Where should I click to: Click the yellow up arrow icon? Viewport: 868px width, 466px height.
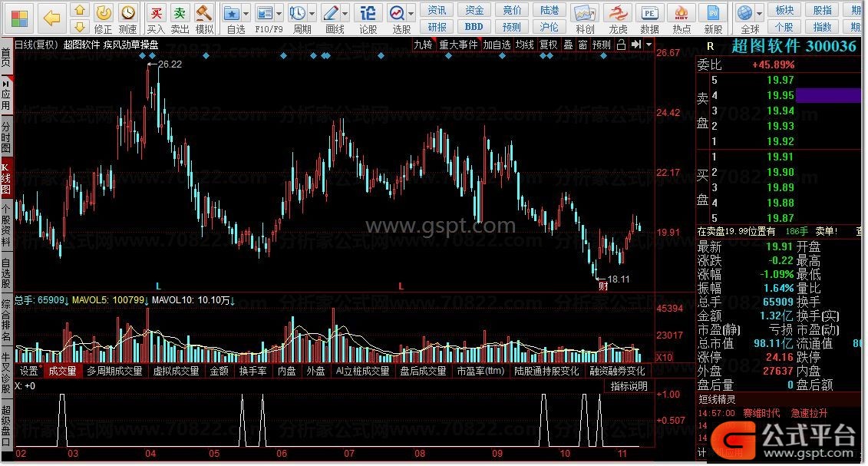(x=80, y=10)
